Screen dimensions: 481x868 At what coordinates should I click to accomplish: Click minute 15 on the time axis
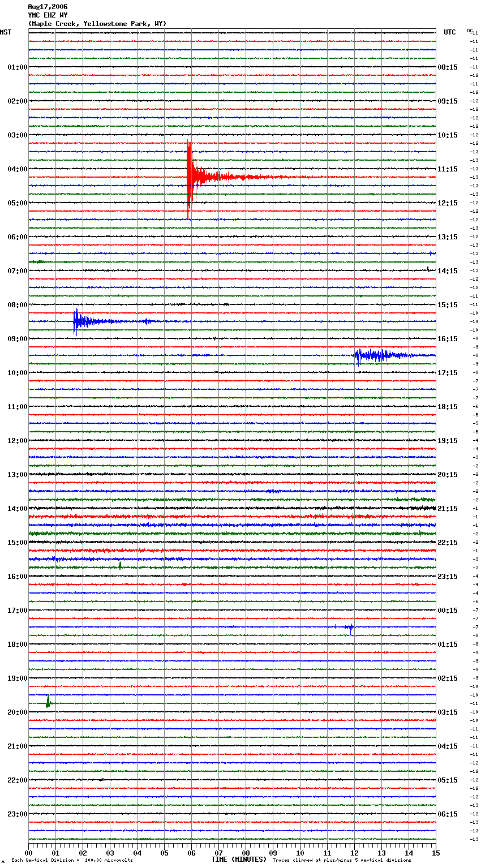(436, 853)
